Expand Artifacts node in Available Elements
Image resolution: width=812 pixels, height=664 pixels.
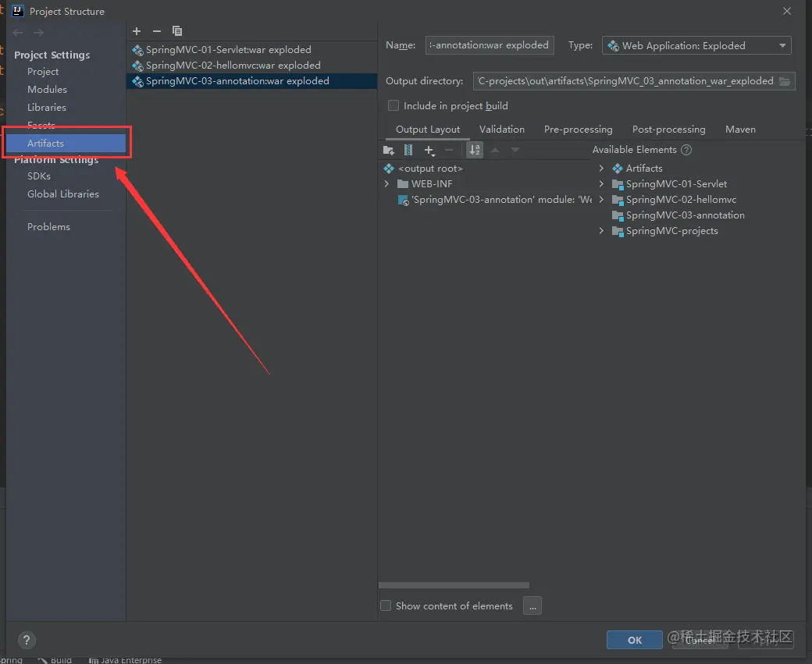601,169
